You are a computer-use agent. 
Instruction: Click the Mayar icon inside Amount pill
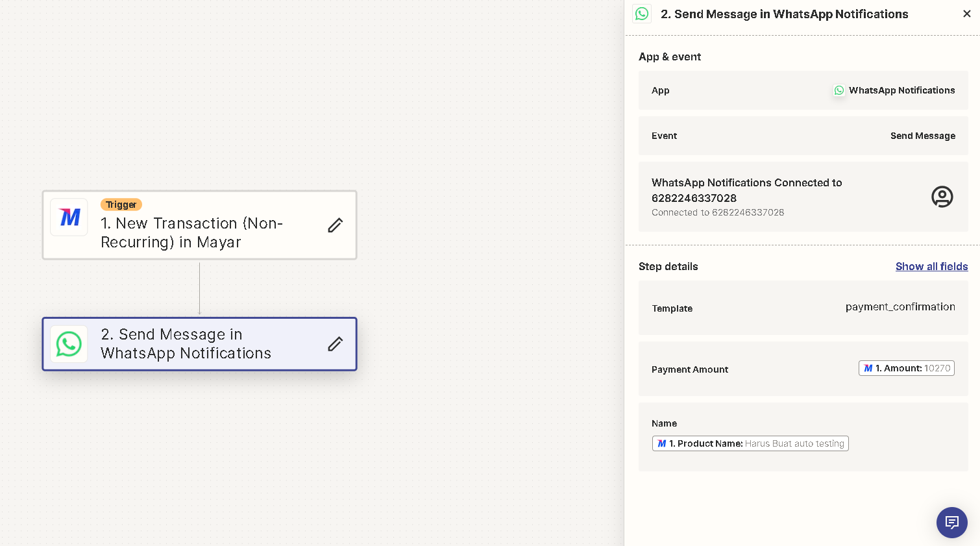click(x=868, y=368)
